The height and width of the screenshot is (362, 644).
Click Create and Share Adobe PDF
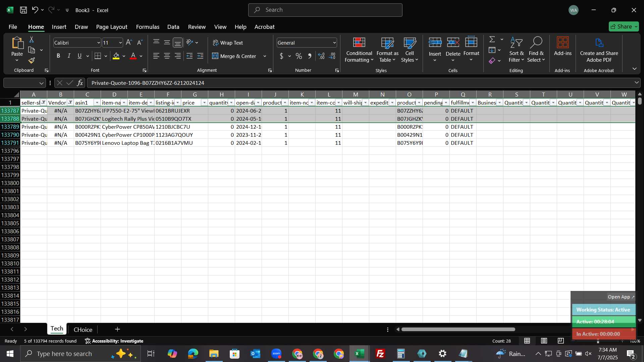(x=599, y=50)
